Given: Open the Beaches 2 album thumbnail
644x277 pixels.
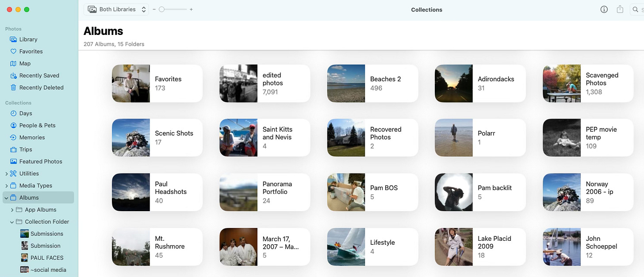Looking at the screenshot, I should point(346,83).
